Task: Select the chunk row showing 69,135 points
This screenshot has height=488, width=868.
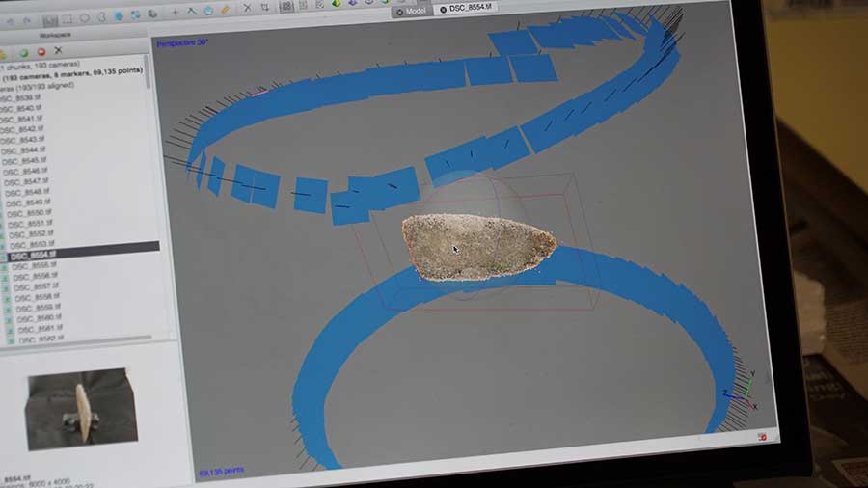Action: click(x=72, y=74)
